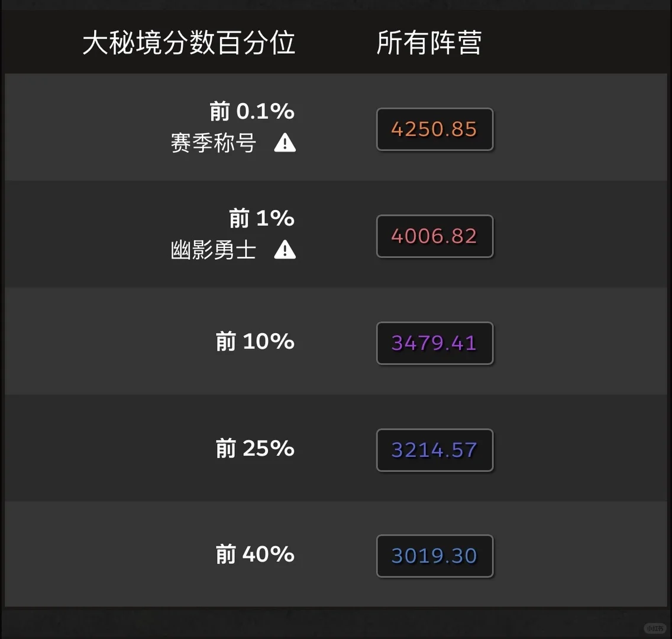Click the blue 3019.30 score box
The height and width of the screenshot is (639, 672).
click(435, 556)
